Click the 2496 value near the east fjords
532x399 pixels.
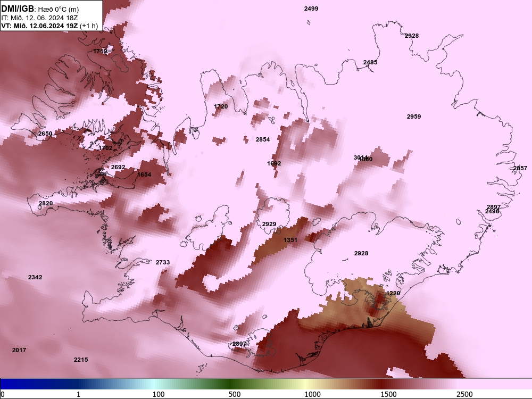(x=492, y=211)
